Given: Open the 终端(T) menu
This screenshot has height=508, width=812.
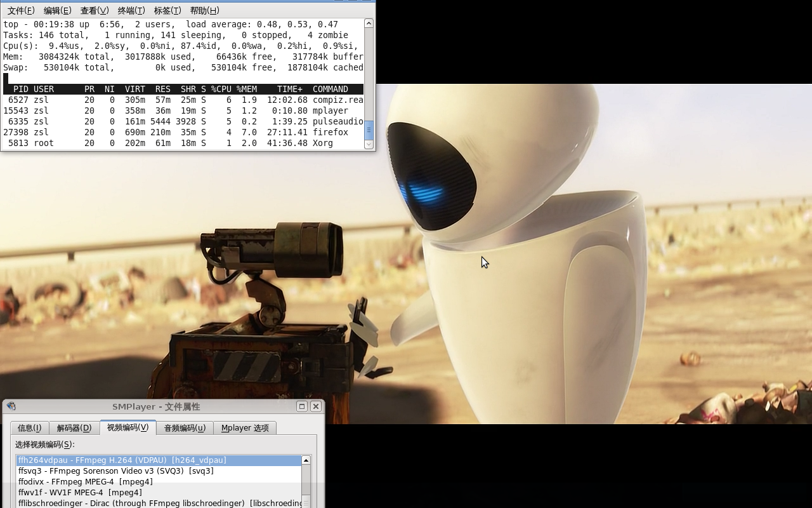Looking at the screenshot, I should (131, 10).
